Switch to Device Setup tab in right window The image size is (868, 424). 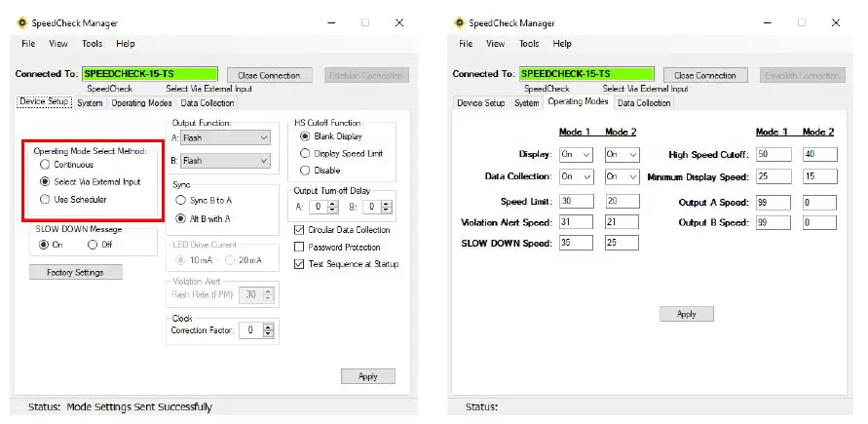click(x=481, y=103)
